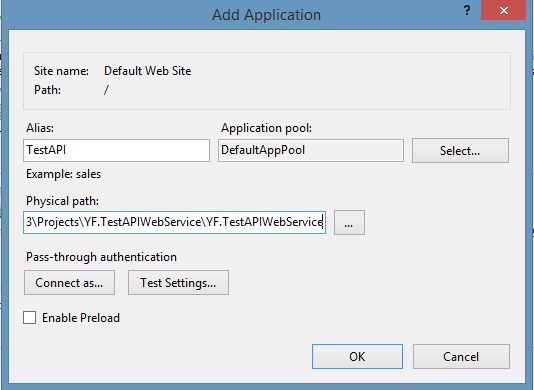Click the Default Web Site name text
Screen dimensions: 534x390
[147, 71]
